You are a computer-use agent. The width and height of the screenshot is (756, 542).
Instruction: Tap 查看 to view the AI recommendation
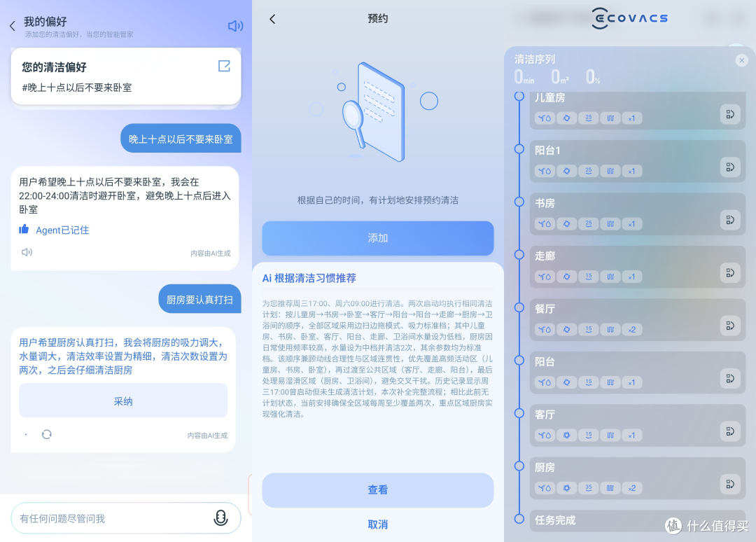point(378,490)
